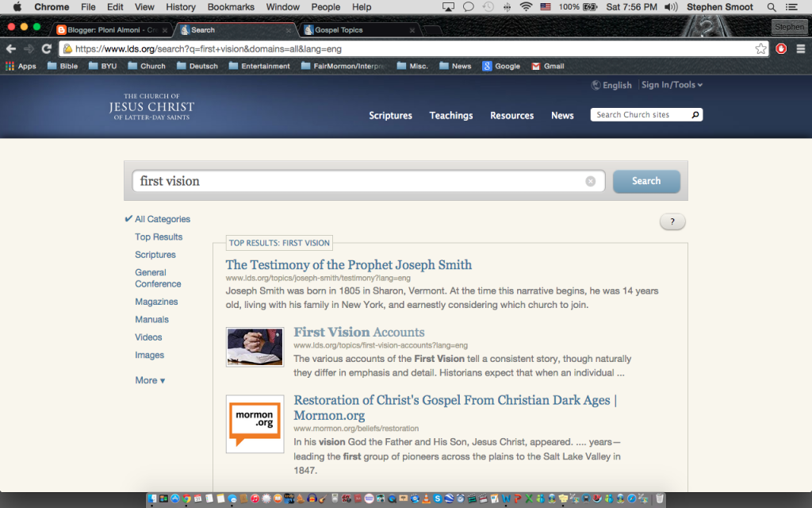Open the Chrome hamburger menu
812x508 pixels.
tap(801, 48)
